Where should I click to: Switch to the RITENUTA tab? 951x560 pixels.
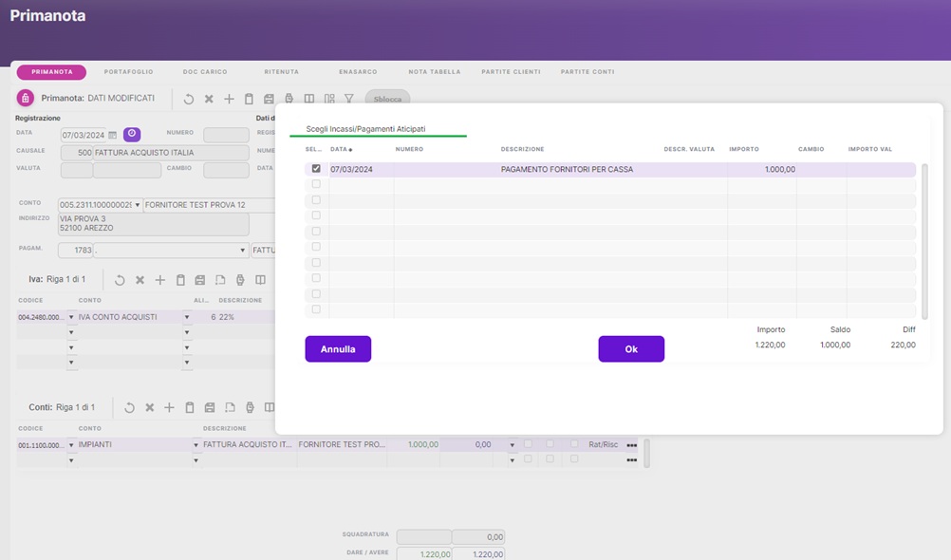282,72
